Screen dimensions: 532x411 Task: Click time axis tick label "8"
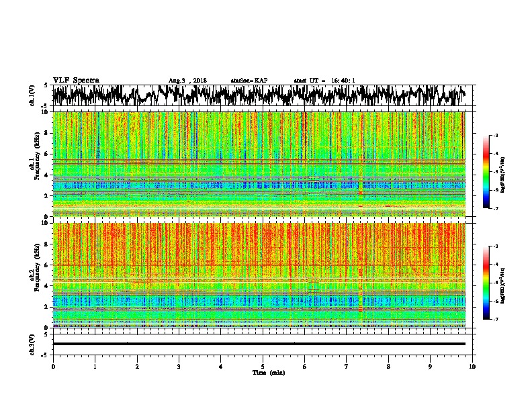388,367
